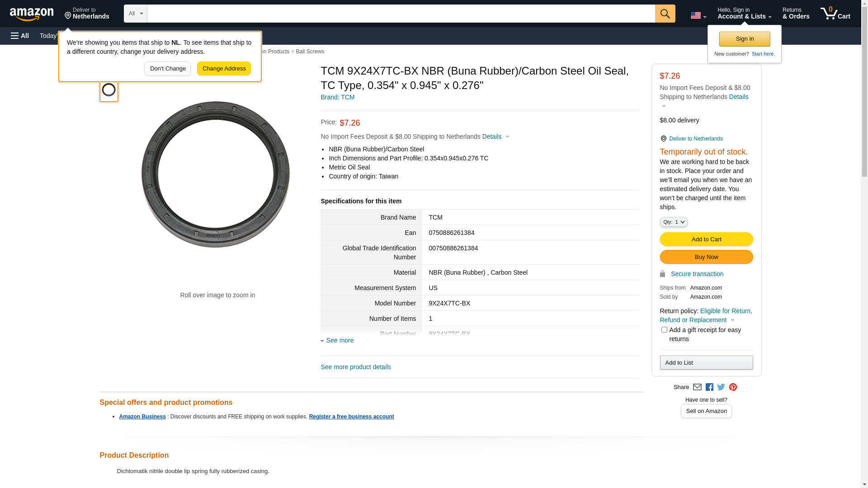
Task: Share product on Pinterest
Action: (733, 387)
